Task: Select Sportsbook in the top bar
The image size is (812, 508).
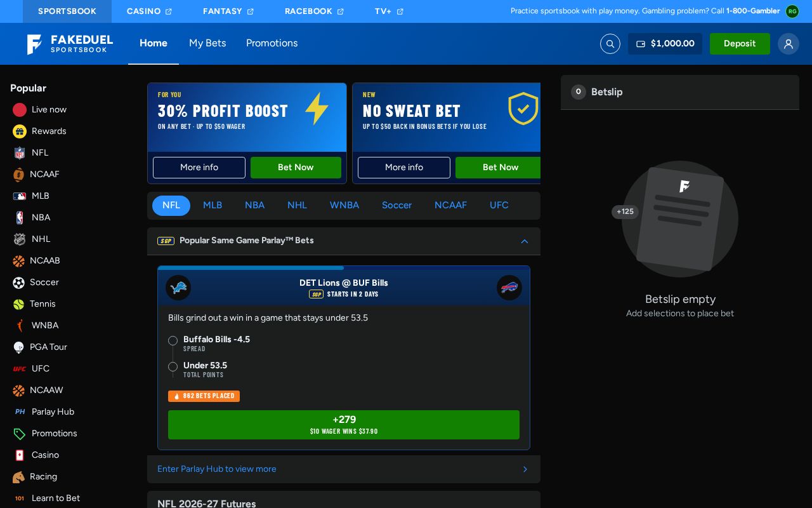Action: [67, 11]
